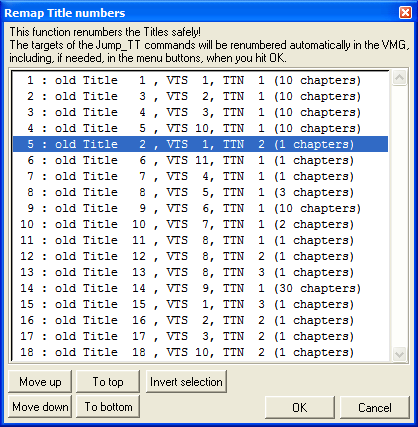Select row 14 with 30 chapters
The height and width of the screenshot is (427, 418).
click(200, 288)
